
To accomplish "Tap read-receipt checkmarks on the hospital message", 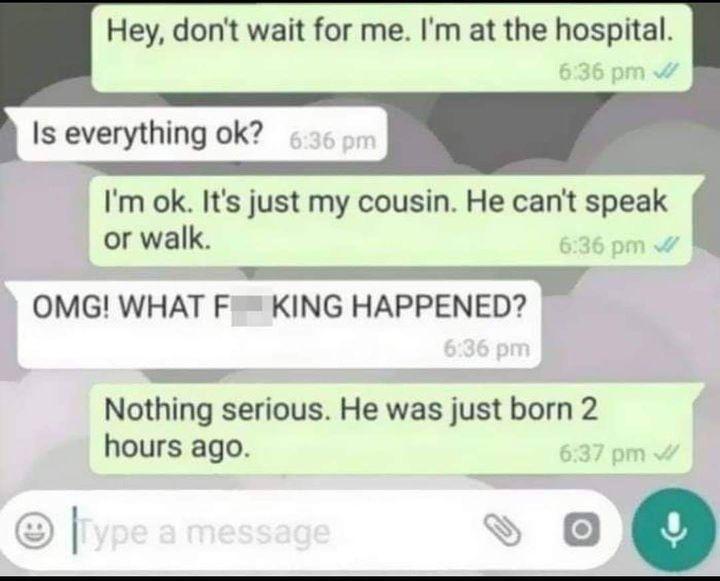I will tap(665, 72).
